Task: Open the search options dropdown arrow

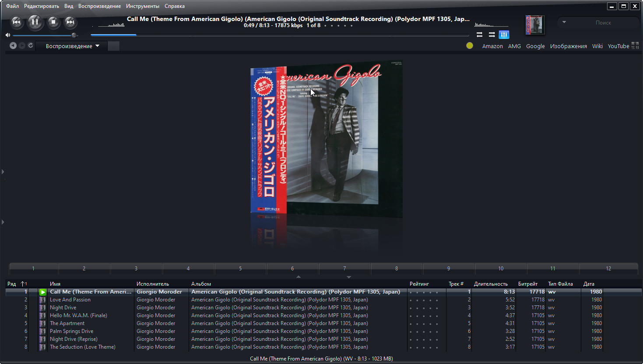Action: [x=564, y=22]
